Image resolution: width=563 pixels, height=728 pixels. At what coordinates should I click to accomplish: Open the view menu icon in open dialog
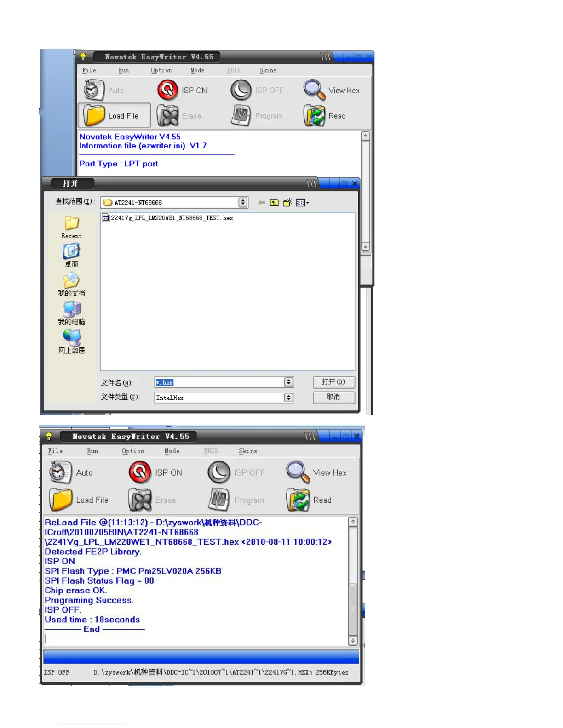[302, 202]
